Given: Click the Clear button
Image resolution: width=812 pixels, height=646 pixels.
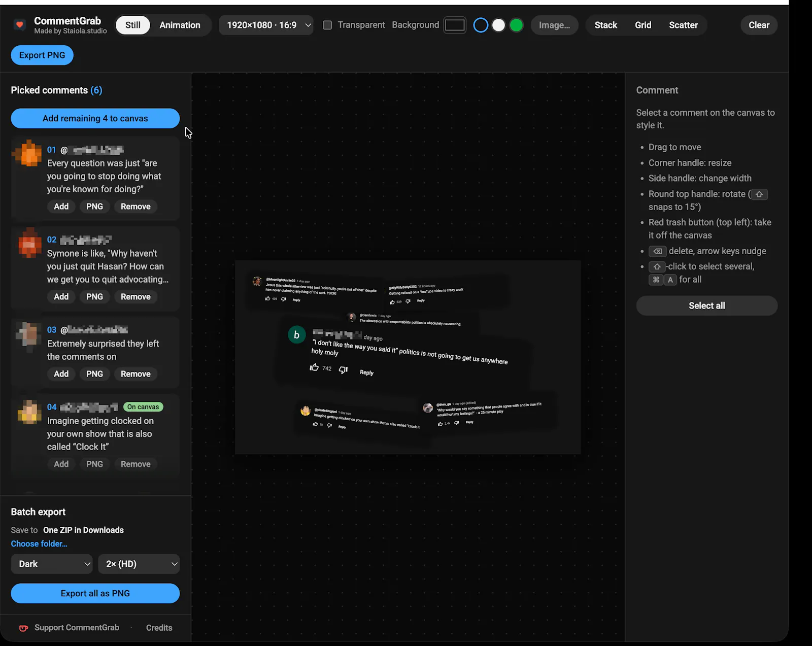Looking at the screenshot, I should click(x=759, y=25).
